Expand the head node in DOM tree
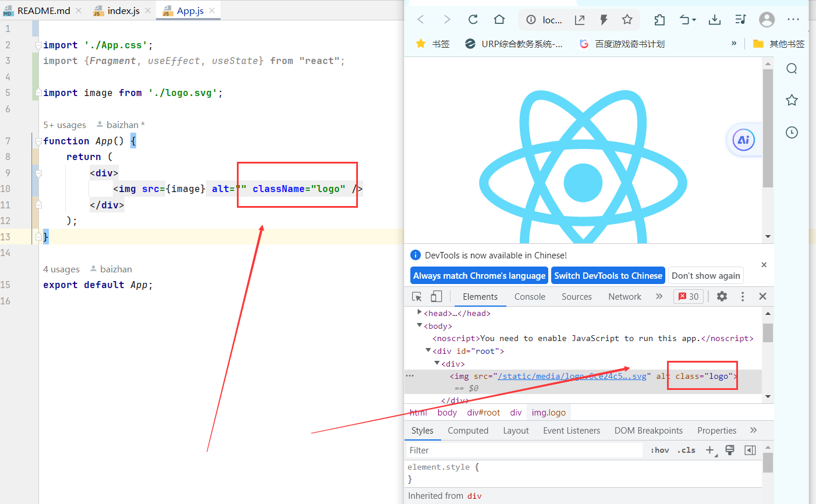The height and width of the screenshot is (504, 816). tap(420, 313)
